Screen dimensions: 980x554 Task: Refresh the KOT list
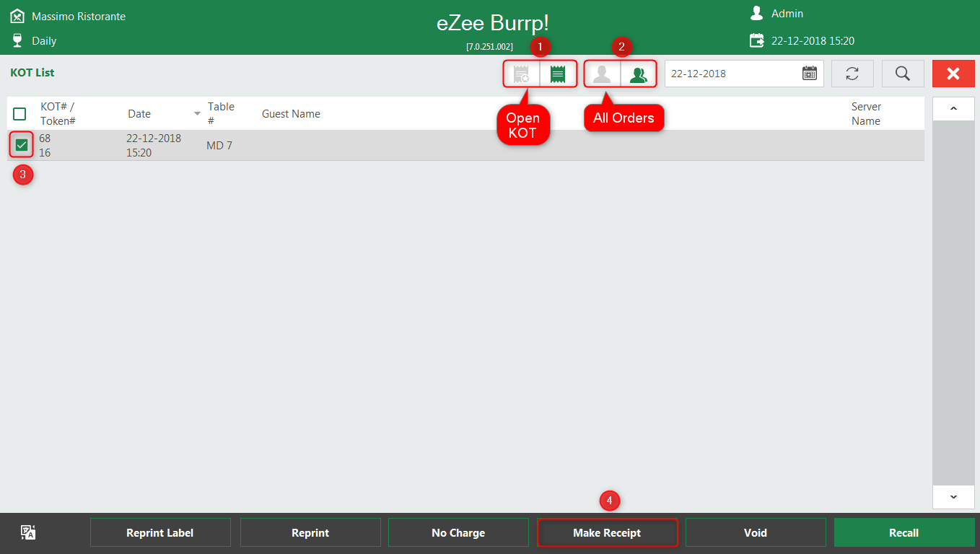pyautogui.click(x=852, y=74)
